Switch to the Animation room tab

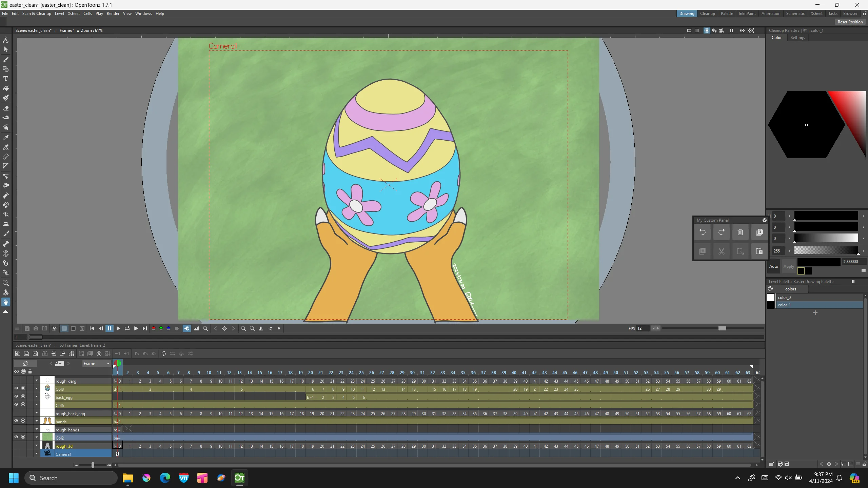point(771,14)
